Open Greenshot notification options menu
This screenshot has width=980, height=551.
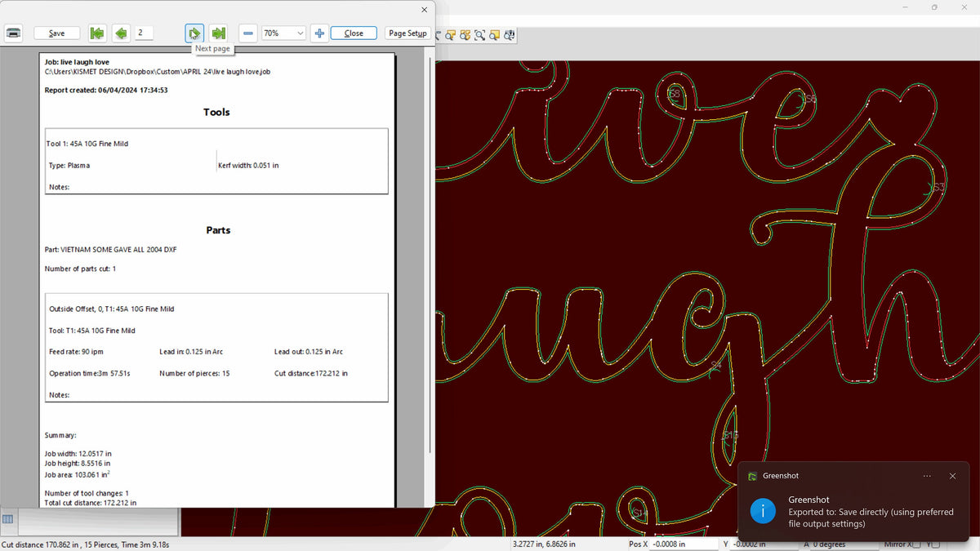pos(927,476)
